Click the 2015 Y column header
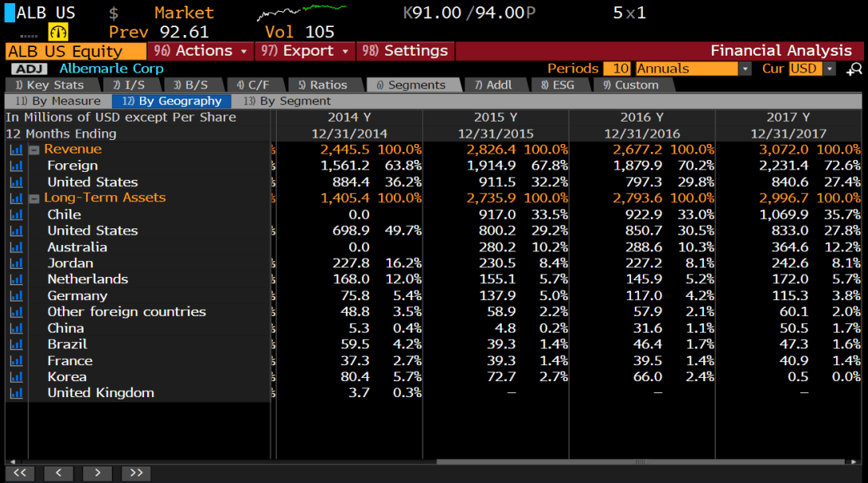 click(x=496, y=118)
